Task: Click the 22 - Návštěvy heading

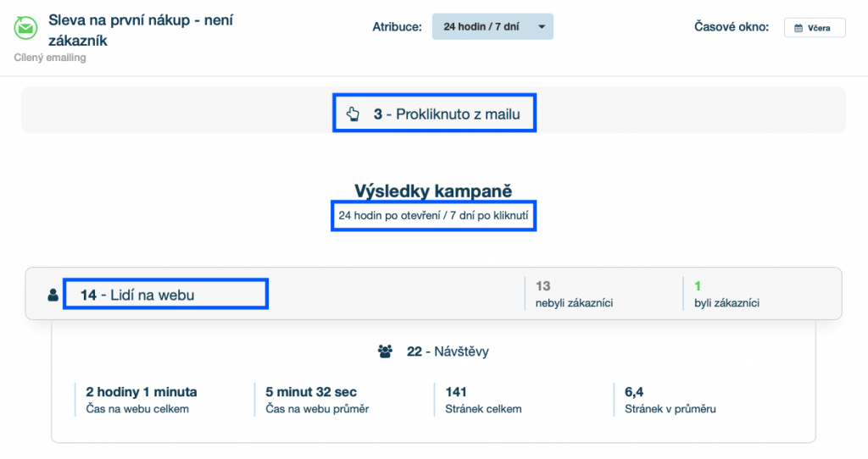Action: click(x=448, y=351)
